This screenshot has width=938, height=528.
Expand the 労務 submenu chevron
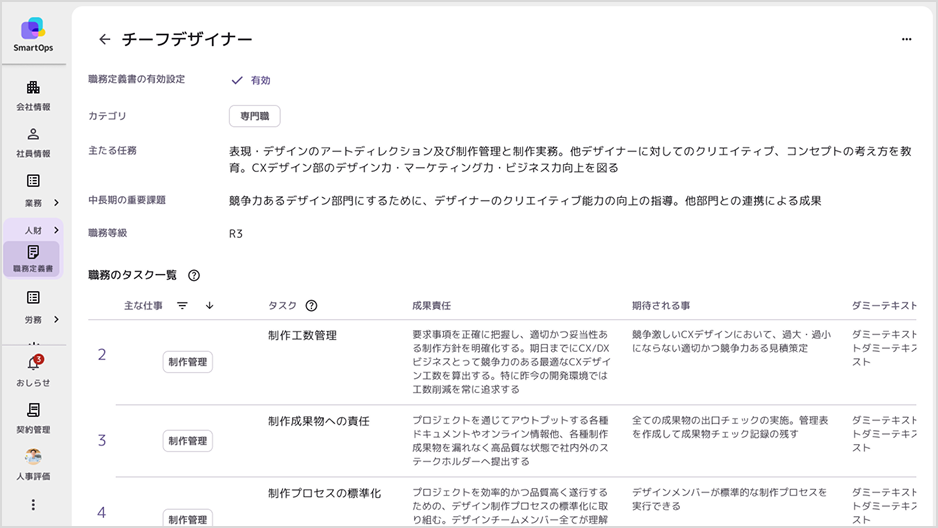pyautogui.click(x=56, y=319)
